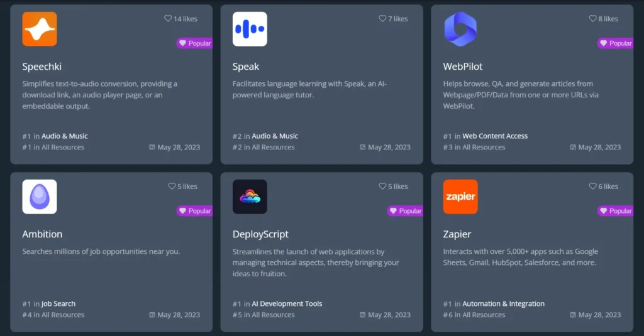Open the WebPilot blue hexagon logo
This screenshot has height=336, width=644.
460,29
